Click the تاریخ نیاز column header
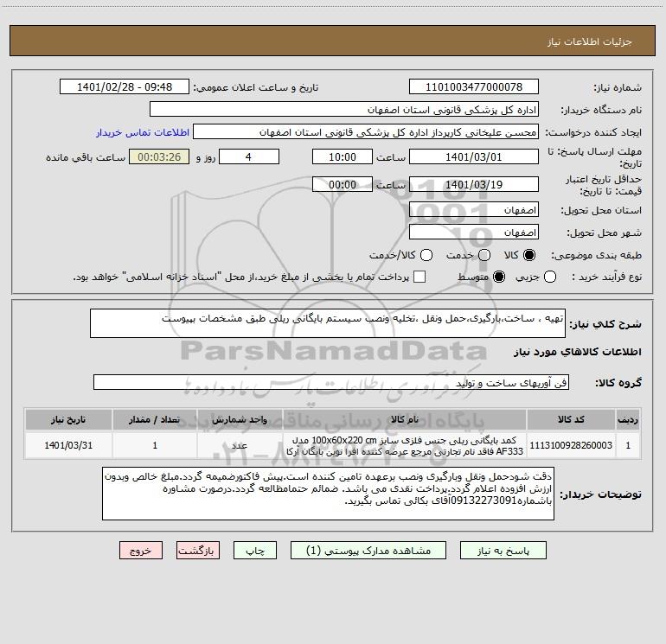 point(68,419)
